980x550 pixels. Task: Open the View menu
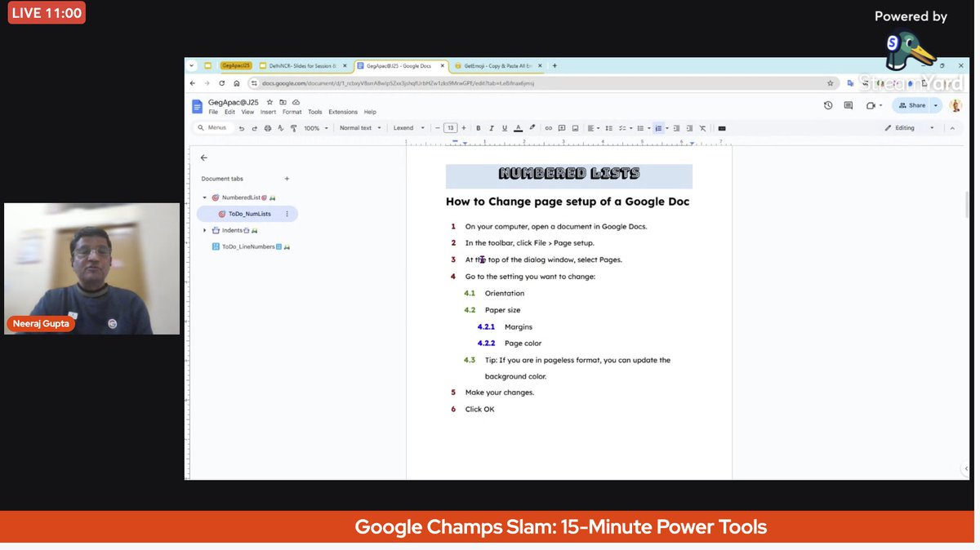(247, 112)
